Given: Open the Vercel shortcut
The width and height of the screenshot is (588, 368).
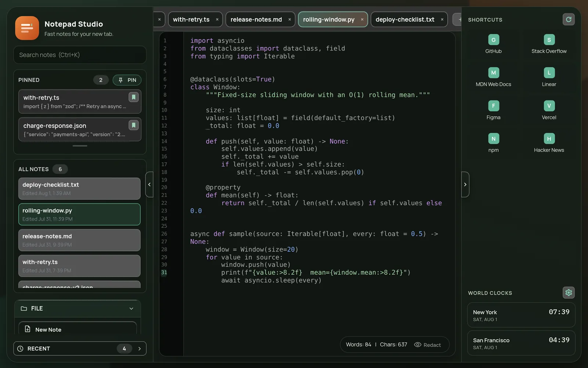Looking at the screenshot, I should (549, 110).
